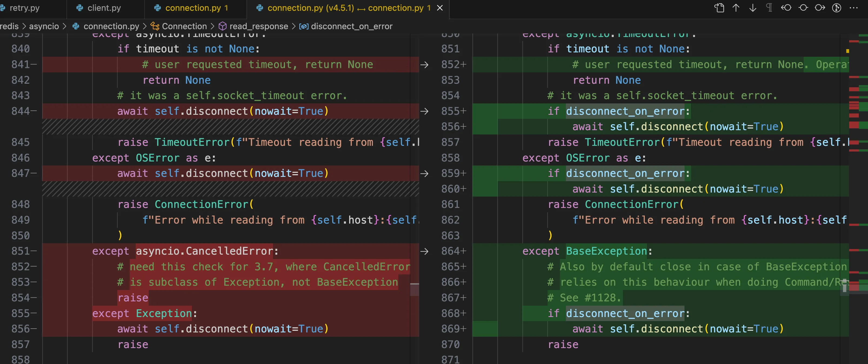This screenshot has width=868, height=364.
Task: Revert change arrow at line 841
Action: pos(424,65)
